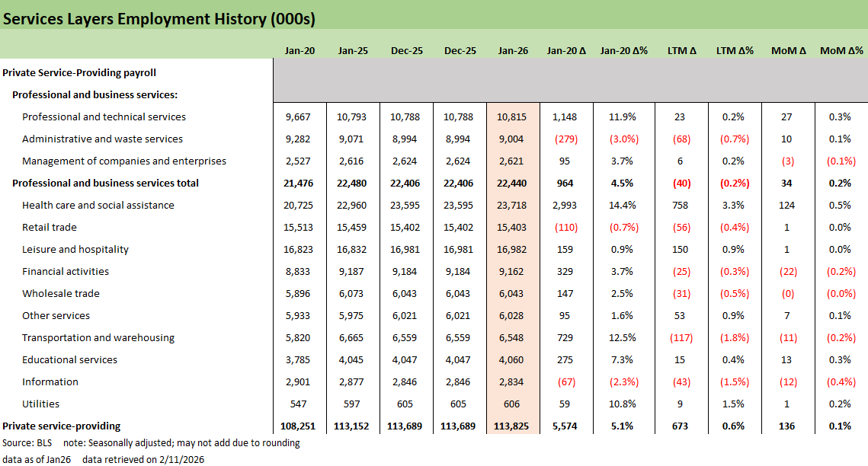Click the 14.4% value in Health care row

[x=622, y=205]
